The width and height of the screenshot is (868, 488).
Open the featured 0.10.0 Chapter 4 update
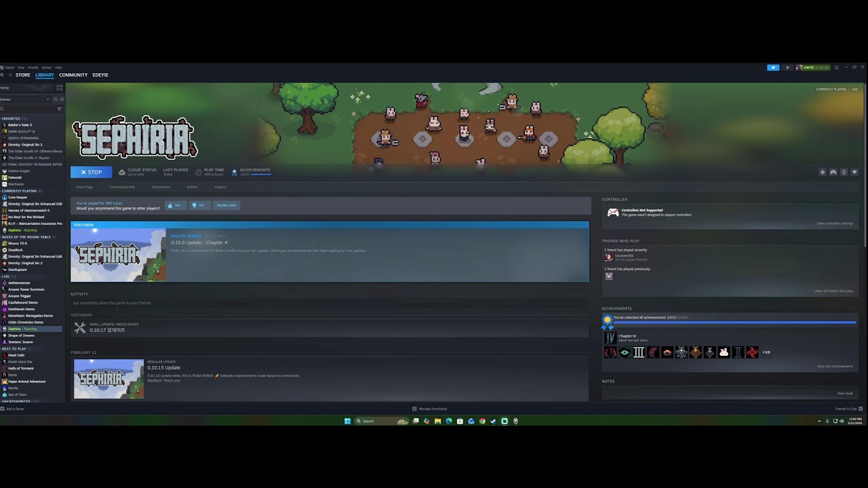point(330,251)
